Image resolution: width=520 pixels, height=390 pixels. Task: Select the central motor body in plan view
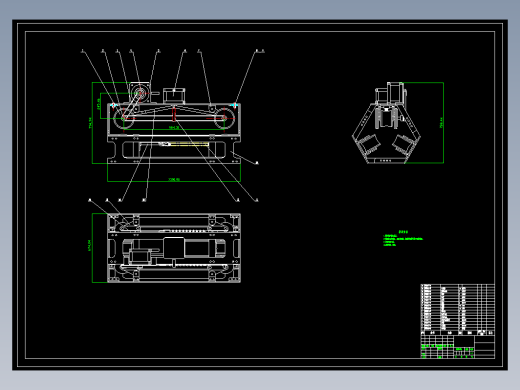pos(174,248)
